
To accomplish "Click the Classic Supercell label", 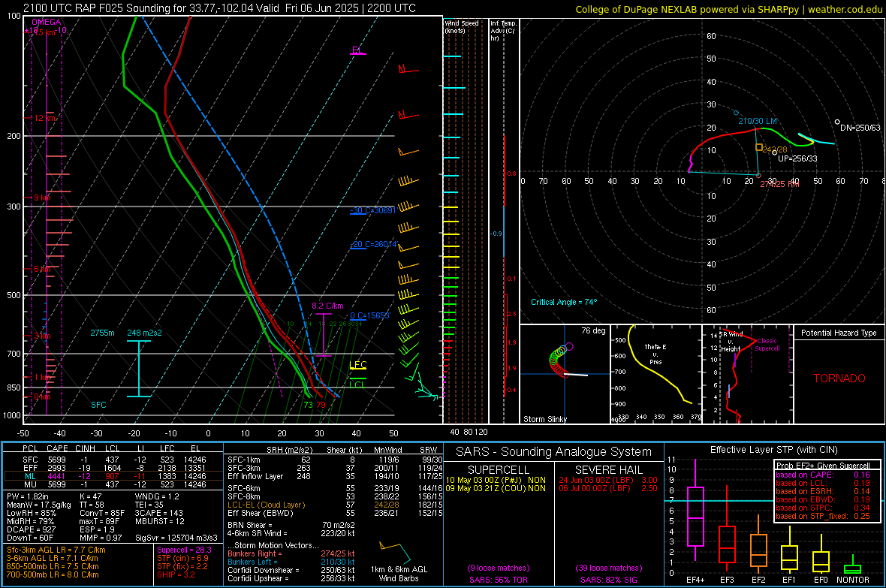I will tap(767, 345).
